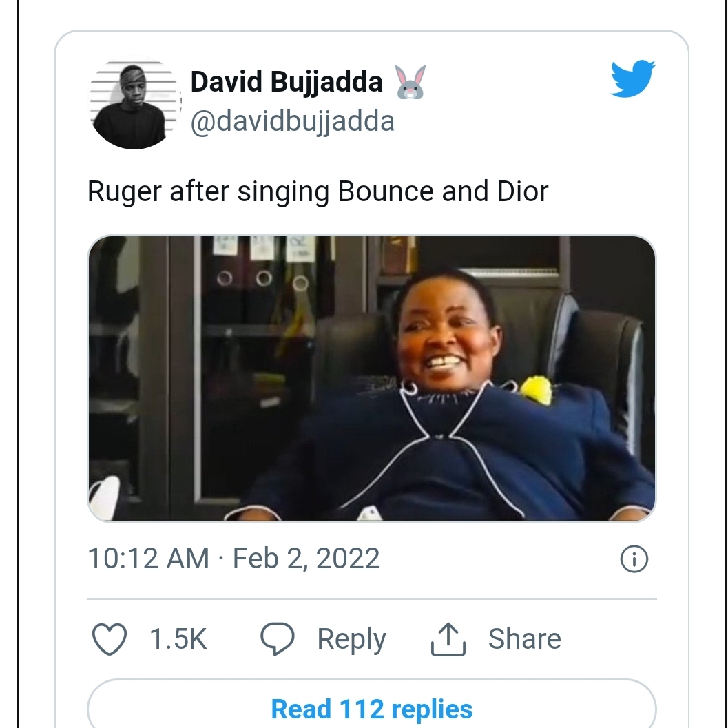Open David Bujjadda's profile picture

[134, 103]
